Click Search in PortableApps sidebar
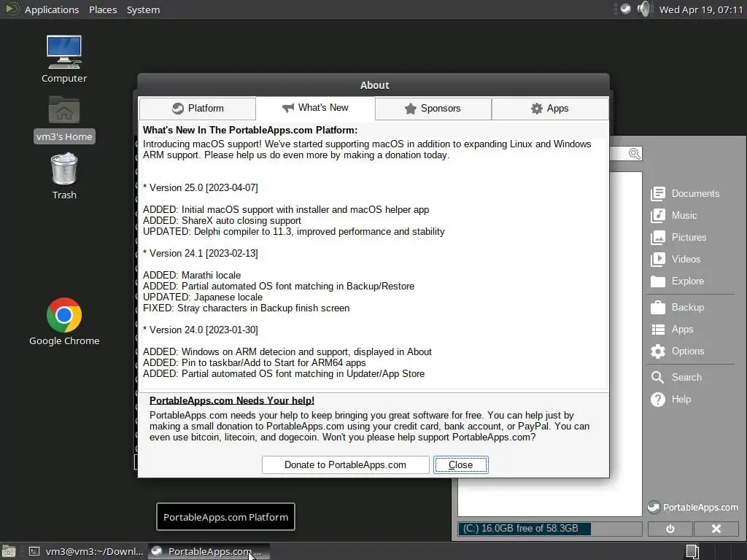 pyautogui.click(x=676, y=377)
